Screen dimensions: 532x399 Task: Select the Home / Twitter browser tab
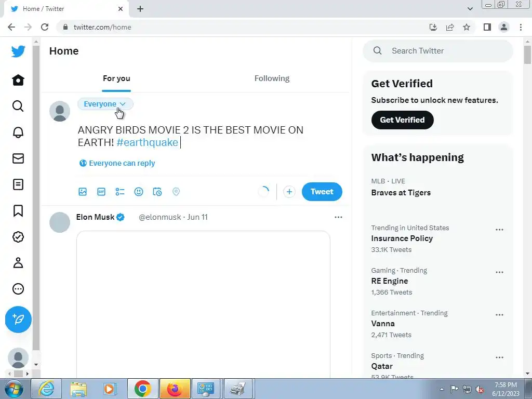66,9
